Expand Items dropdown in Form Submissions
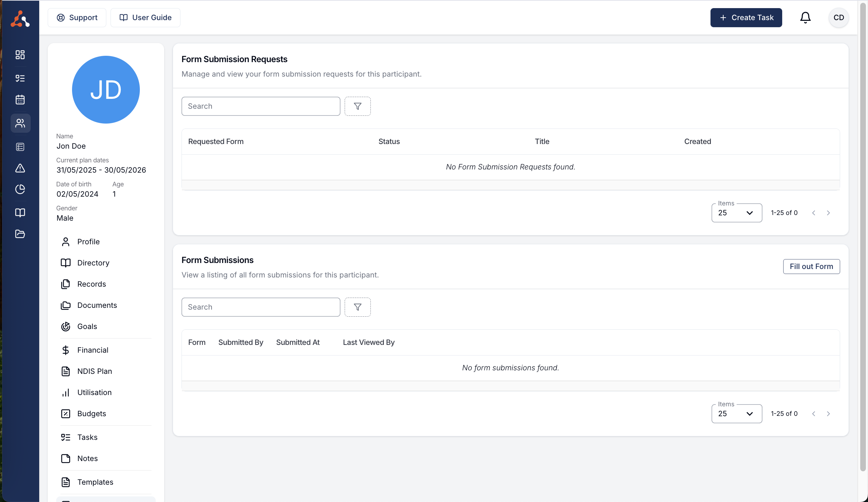Image resolution: width=868 pixels, height=502 pixels. (x=736, y=414)
